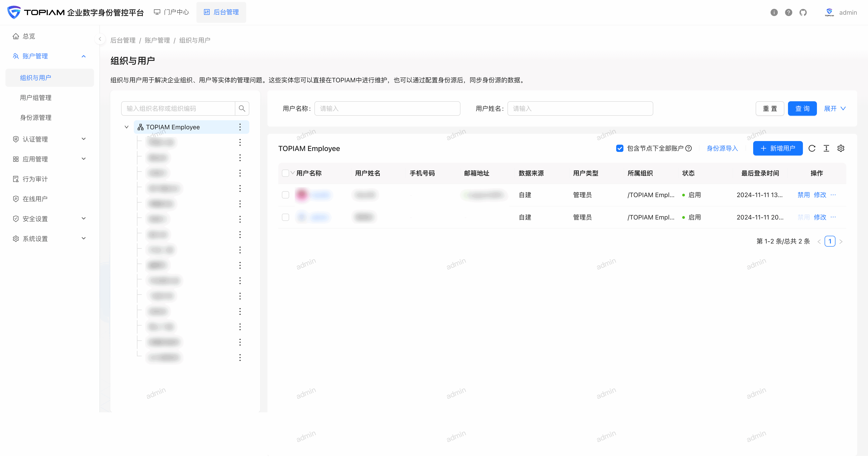Open table column settings gear

[841, 148]
